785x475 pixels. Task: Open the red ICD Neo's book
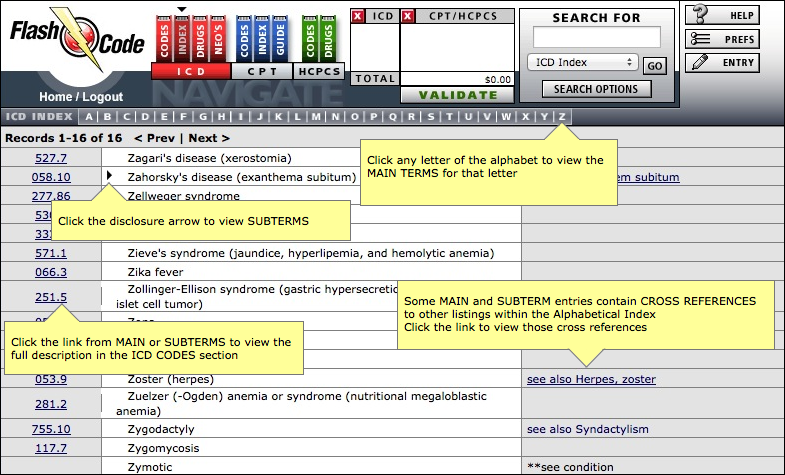(218, 39)
